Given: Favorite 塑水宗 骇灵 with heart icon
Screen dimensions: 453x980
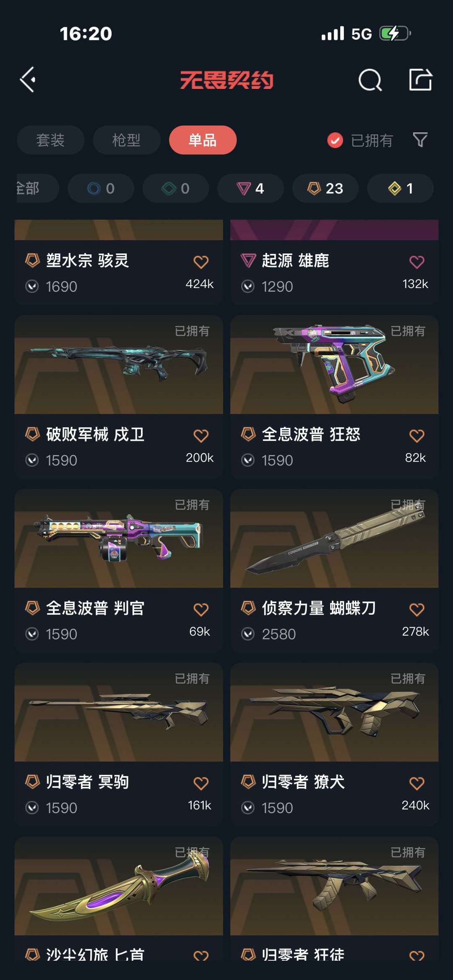Looking at the screenshot, I should (201, 262).
